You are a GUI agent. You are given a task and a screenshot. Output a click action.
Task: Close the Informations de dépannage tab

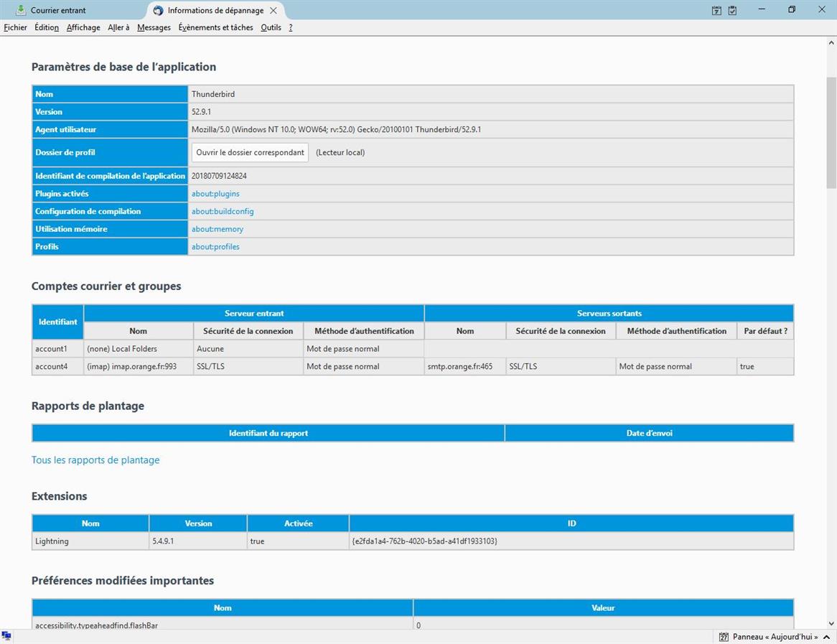pyautogui.click(x=273, y=11)
